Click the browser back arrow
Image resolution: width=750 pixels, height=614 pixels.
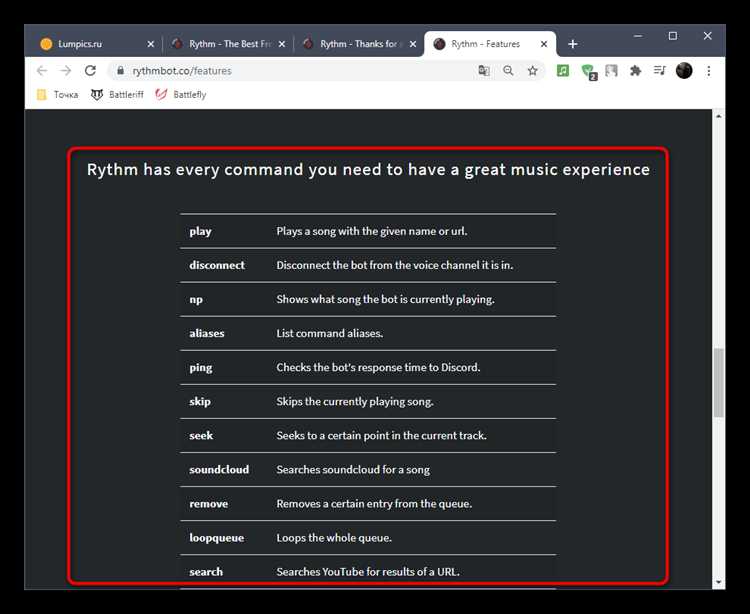41,71
